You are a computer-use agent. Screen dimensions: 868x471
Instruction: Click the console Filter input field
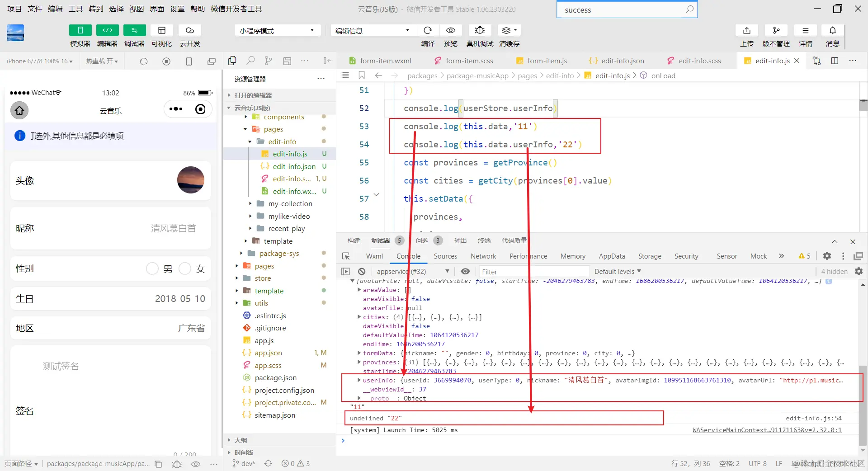(x=534, y=271)
